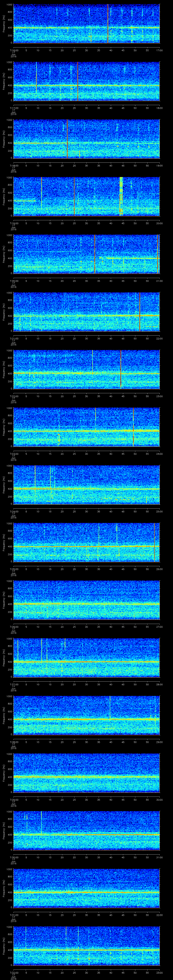The image size is (173, 980).
Task: Select the 7:26:00 start time label
Action: click(x=14, y=627)
